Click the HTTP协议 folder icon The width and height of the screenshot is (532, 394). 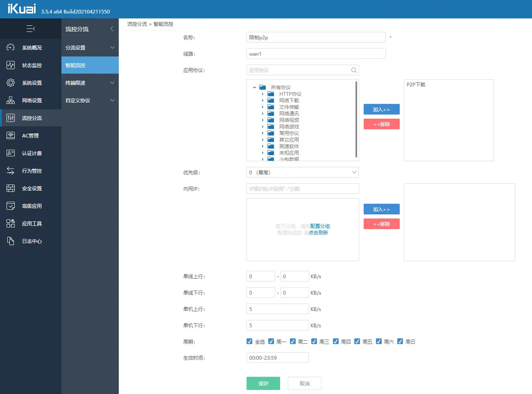271,94
